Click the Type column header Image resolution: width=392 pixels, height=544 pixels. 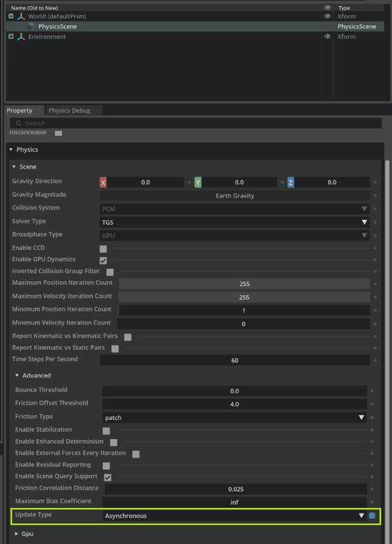[344, 8]
